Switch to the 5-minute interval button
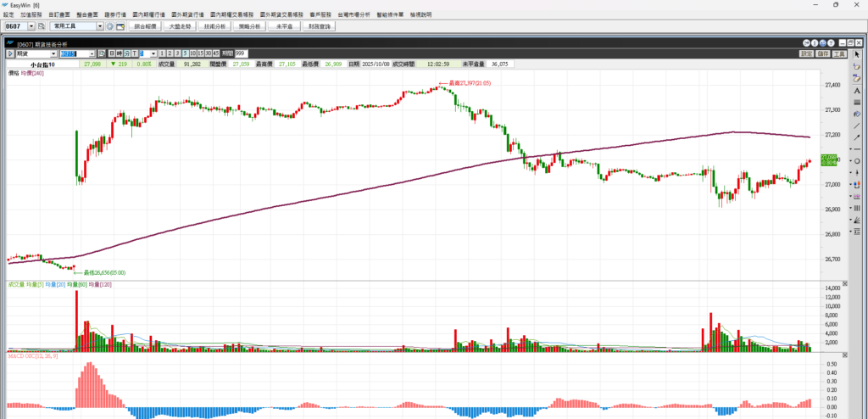 (x=184, y=53)
